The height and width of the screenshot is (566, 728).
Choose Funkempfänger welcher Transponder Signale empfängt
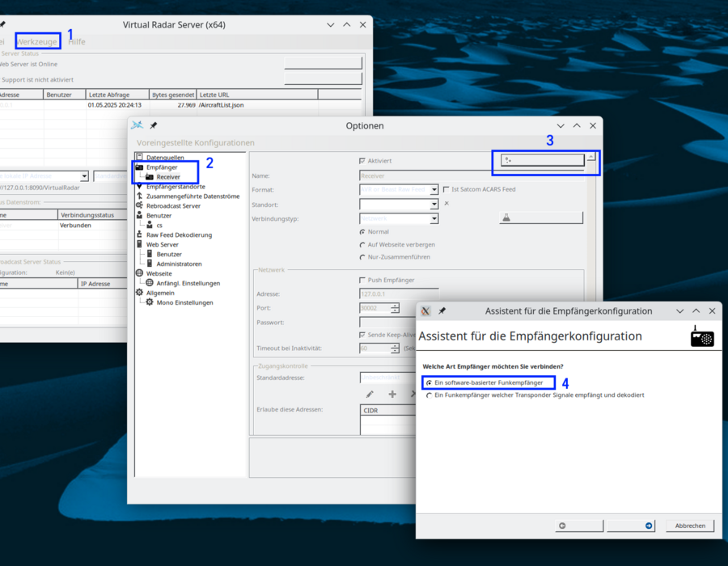click(535, 395)
